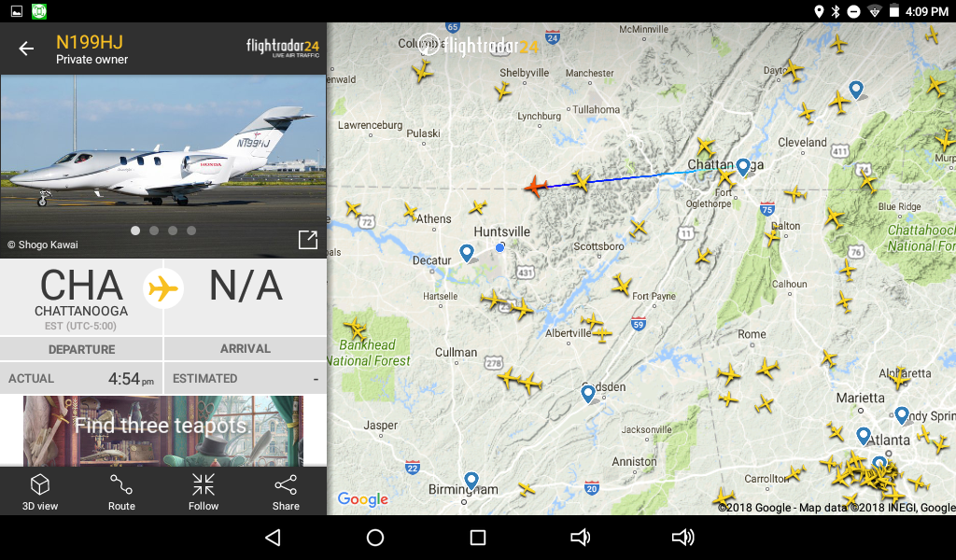Show the flight Route
956x560 pixels.
[121, 493]
